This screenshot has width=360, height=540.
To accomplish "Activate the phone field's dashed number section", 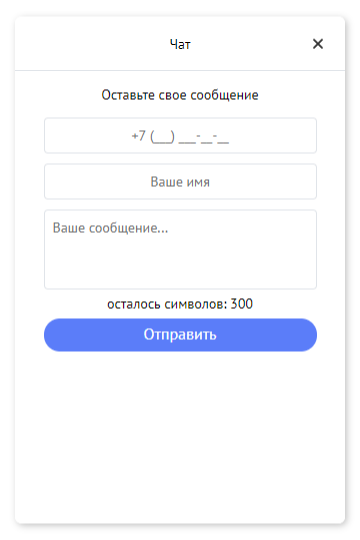I will tap(204, 138).
